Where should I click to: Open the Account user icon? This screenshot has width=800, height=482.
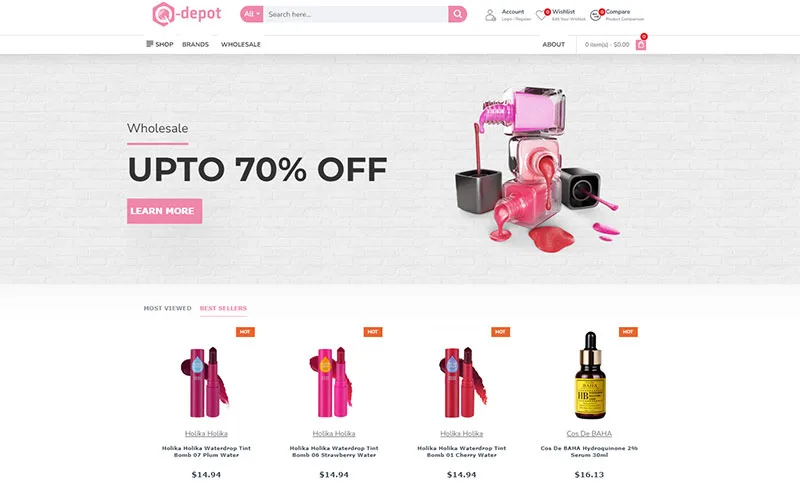490,15
